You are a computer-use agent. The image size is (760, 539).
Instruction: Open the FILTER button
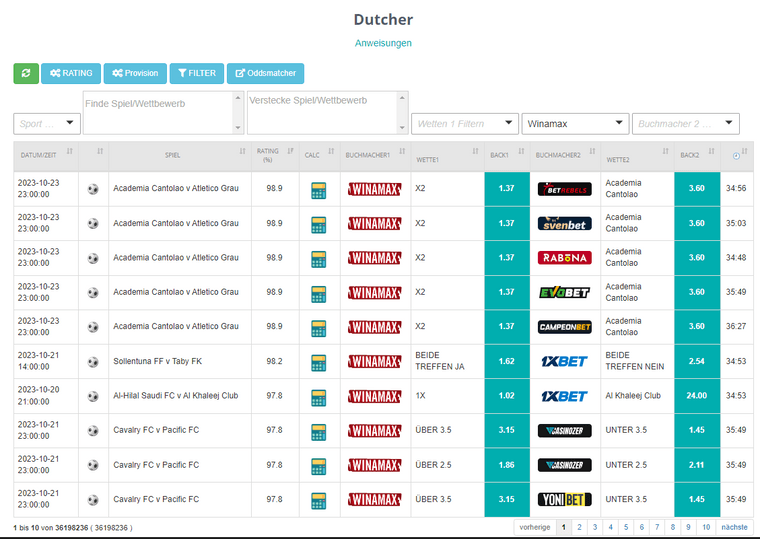coord(197,73)
